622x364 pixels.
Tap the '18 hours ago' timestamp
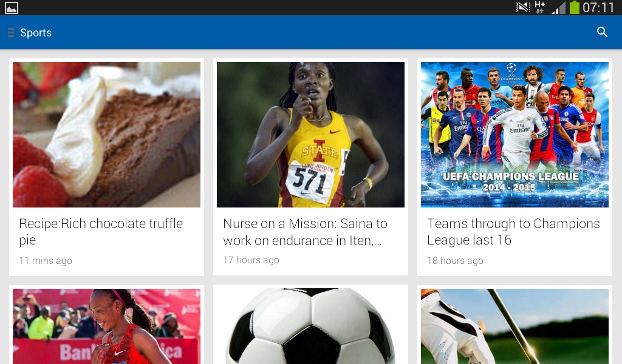[455, 261]
